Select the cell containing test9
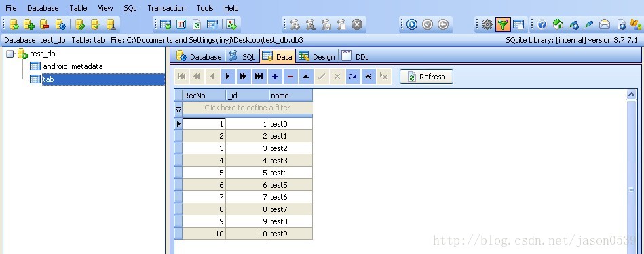This screenshot has width=644, height=254. click(x=291, y=234)
